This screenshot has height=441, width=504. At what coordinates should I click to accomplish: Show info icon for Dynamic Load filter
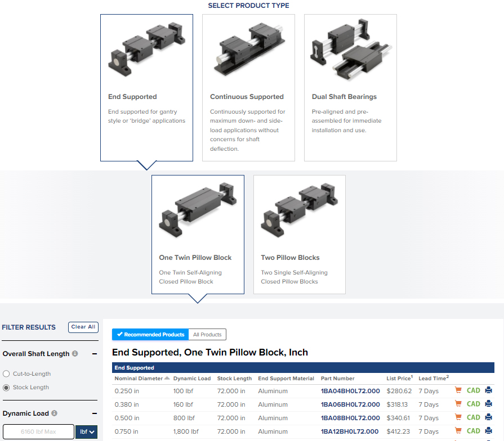click(54, 413)
